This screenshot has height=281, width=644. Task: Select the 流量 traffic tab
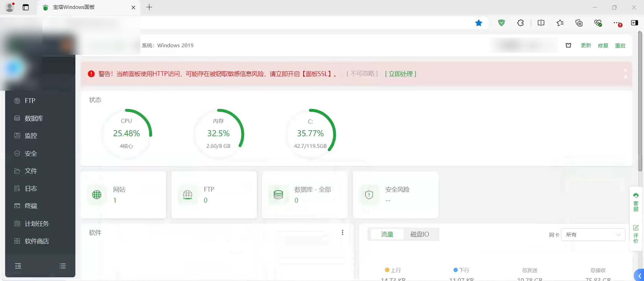[387, 234]
